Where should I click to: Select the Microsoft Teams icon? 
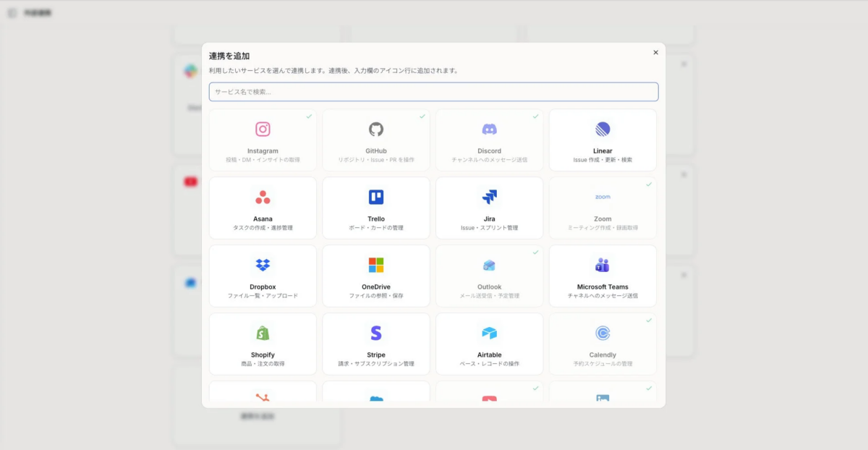(603, 266)
